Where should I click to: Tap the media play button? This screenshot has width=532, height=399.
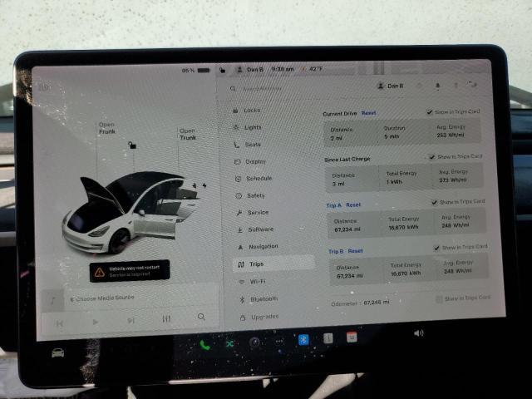(96, 322)
